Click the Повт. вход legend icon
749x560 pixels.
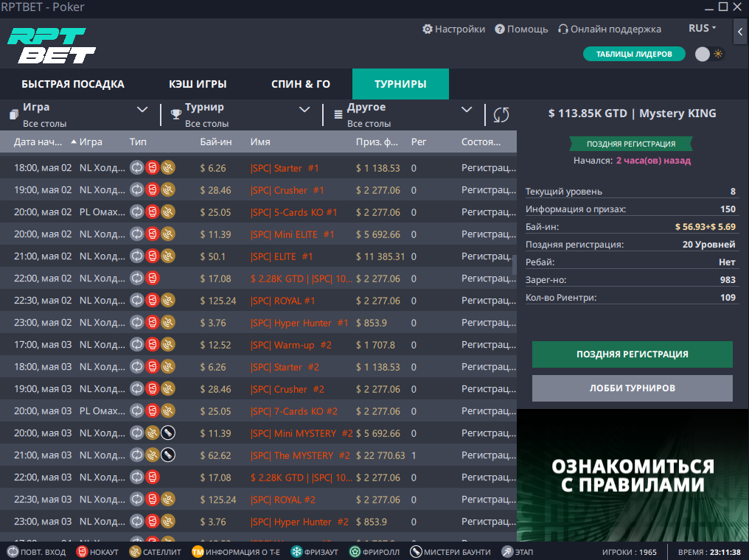[x=13, y=552]
